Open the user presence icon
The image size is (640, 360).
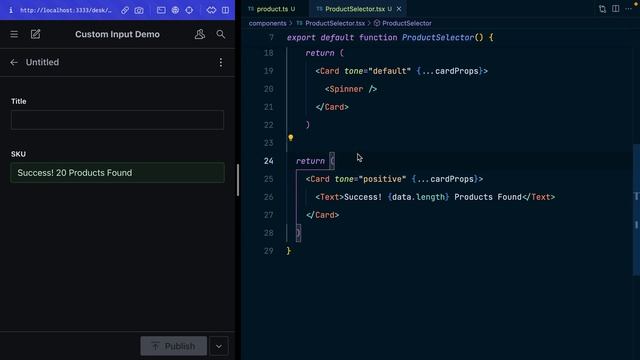click(200, 34)
